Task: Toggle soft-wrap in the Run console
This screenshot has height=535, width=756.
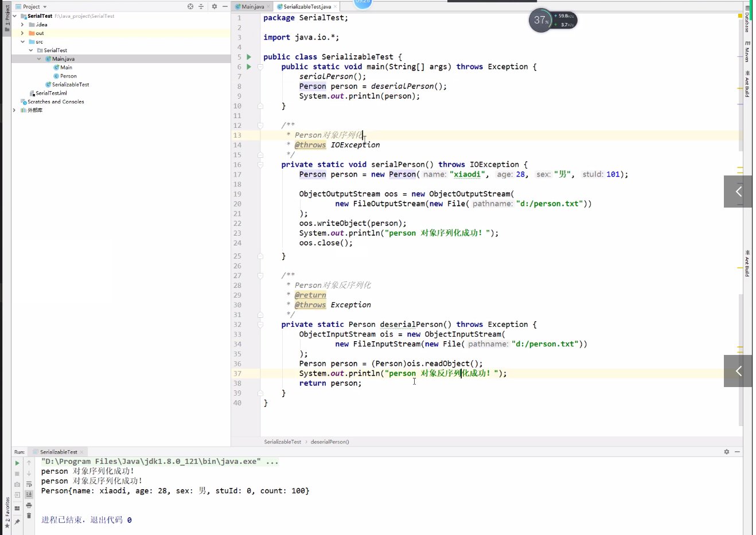Action: pos(29,484)
